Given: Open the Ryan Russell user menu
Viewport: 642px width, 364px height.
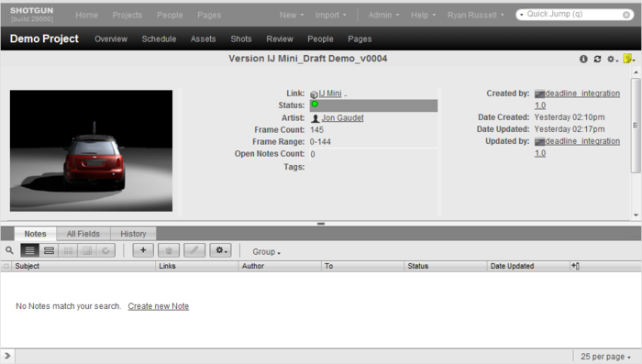Looking at the screenshot, I should [x=475, y=16].
